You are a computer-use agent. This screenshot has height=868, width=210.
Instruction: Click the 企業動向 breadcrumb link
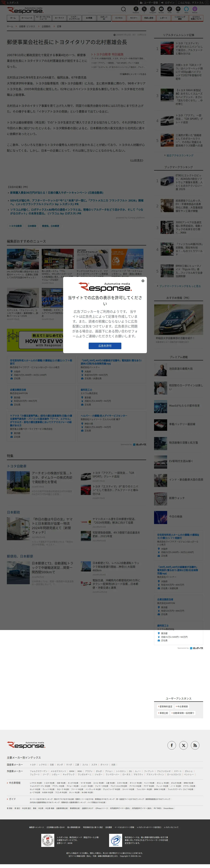(46, 26)
